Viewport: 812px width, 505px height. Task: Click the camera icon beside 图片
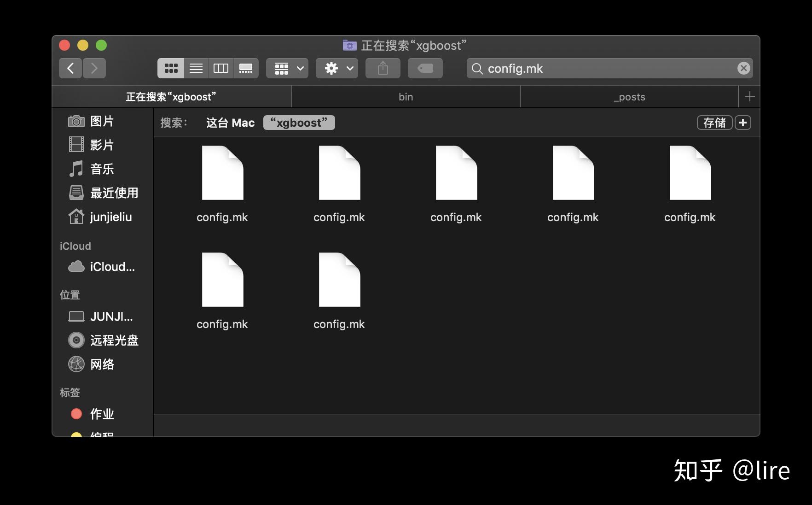tap(76, 121)
